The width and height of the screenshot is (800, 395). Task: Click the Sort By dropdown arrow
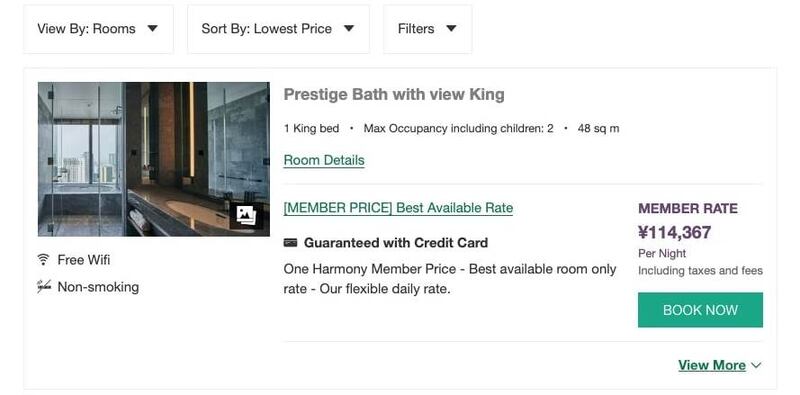tap(348, 29)
